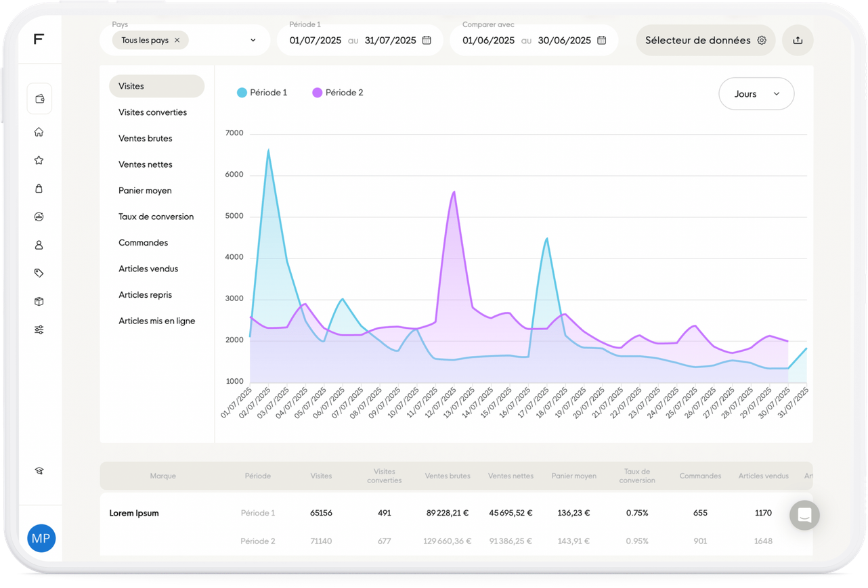Open the Jours granularity dropdown

click(756, 94)
